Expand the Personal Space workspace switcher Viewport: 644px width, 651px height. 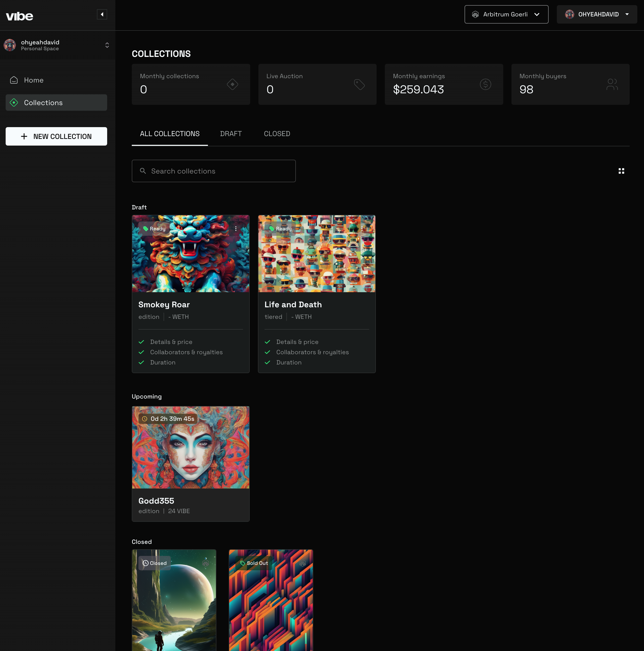click(x=107, y=45)
